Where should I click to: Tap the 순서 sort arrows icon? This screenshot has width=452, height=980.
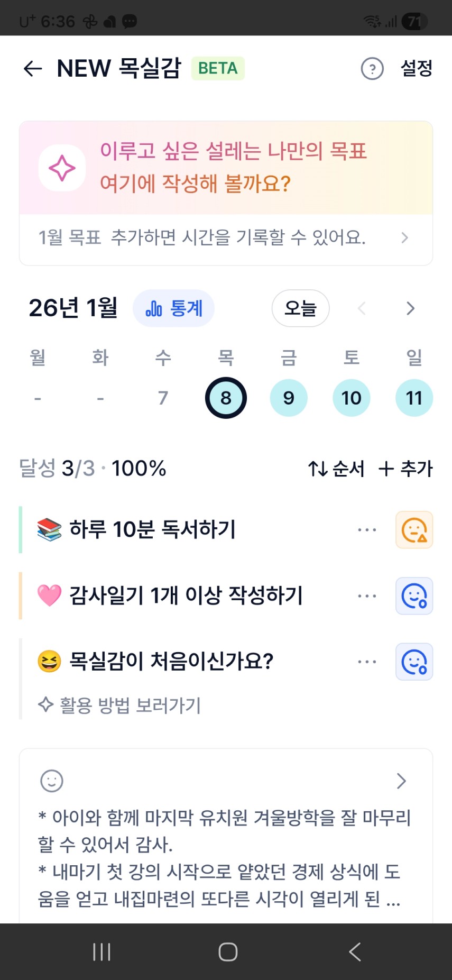[318, 469]
